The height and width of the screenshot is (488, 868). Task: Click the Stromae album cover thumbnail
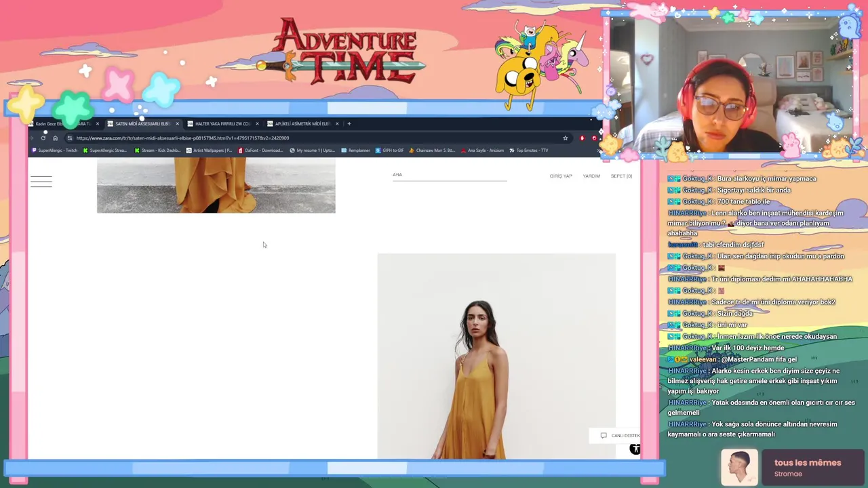[739, 468]
